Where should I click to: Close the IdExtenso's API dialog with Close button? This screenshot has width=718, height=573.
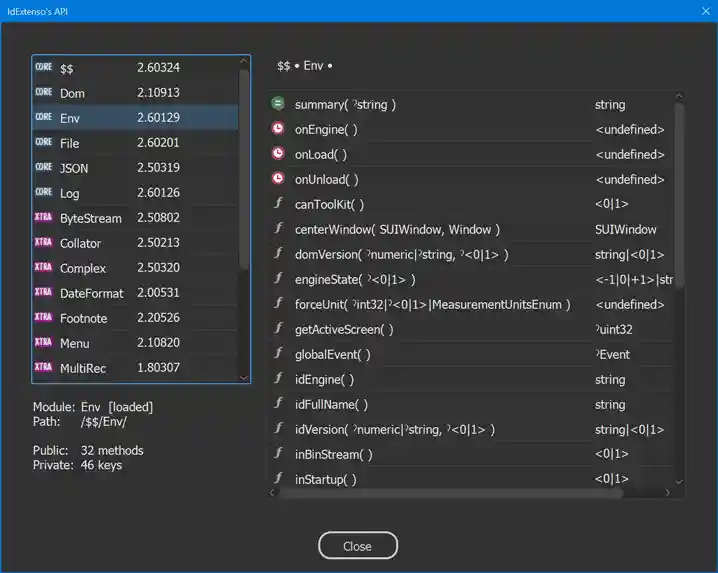(358, 546)
